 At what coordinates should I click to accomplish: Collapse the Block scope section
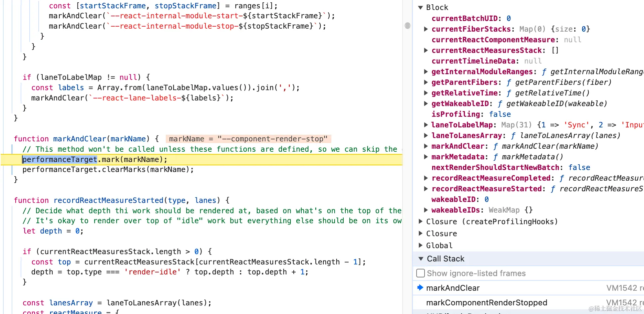coord(421,7)
